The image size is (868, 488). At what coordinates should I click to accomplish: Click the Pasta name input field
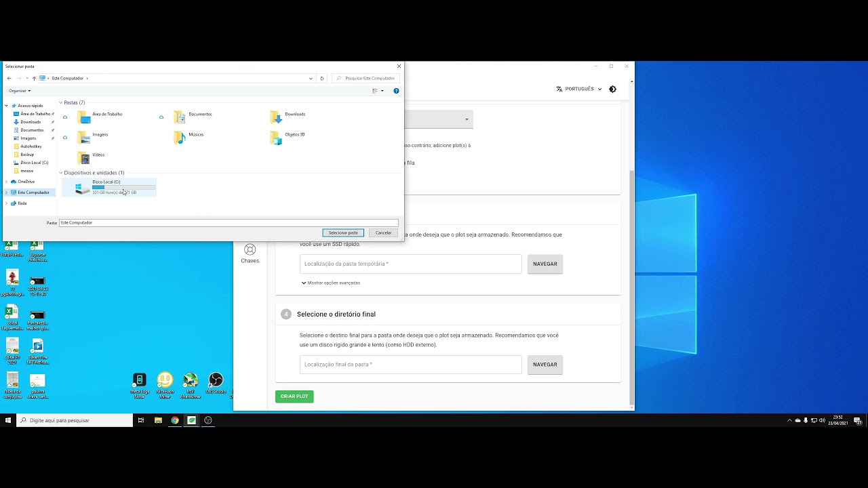(x=229, y=222)
